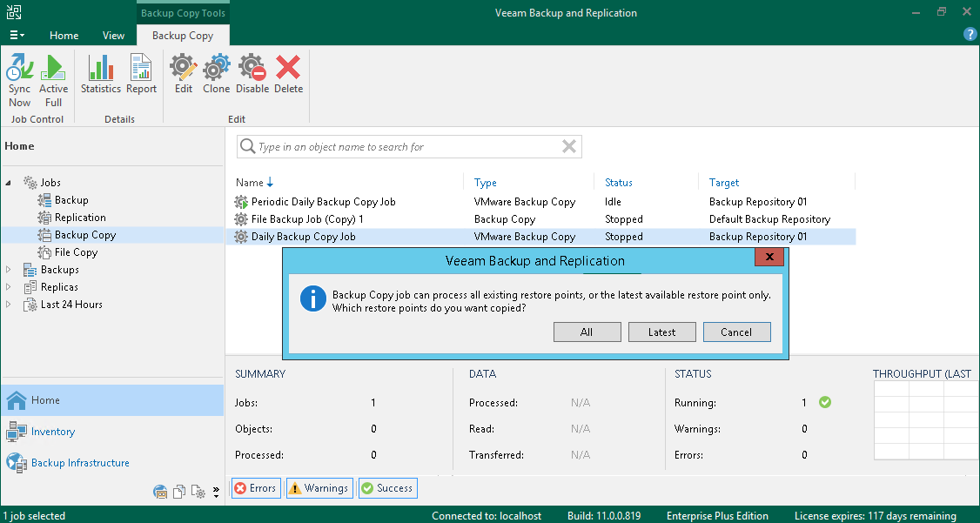
Task: Click the All button in dialog
Action: [587, 332]
